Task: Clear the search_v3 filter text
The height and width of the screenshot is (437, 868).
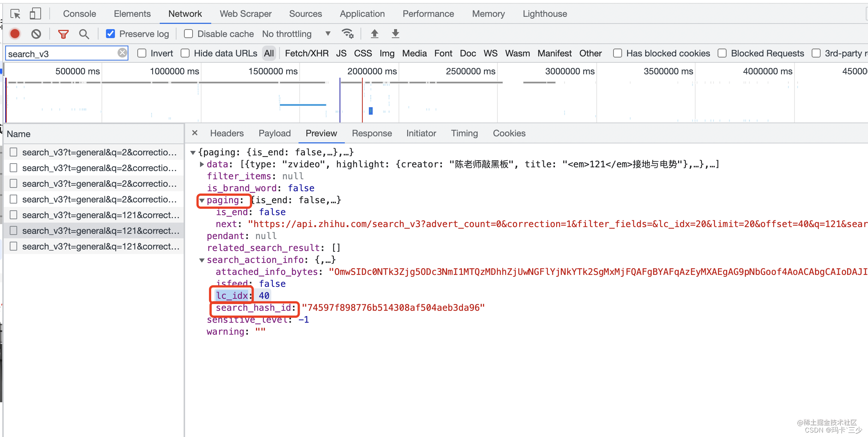Action: coord(122,53)
